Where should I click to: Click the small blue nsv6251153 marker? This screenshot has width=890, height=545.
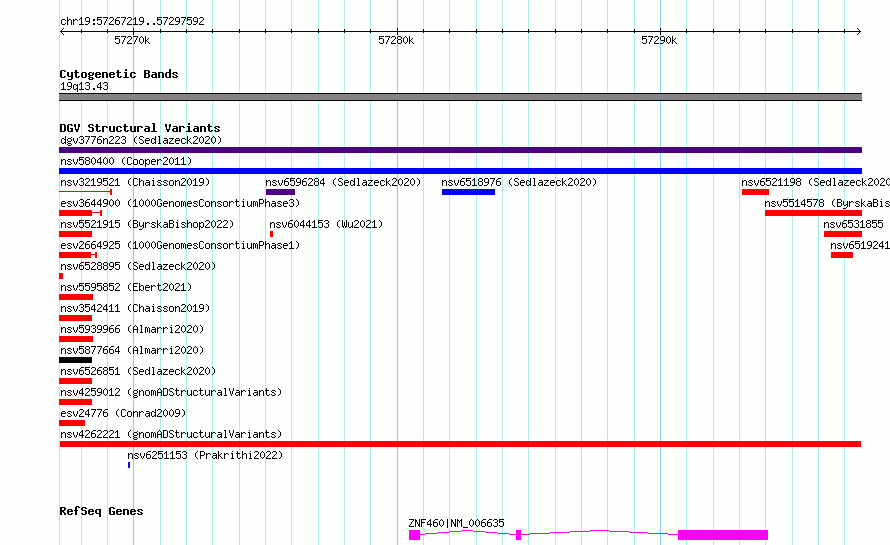[x=129, y=465]
